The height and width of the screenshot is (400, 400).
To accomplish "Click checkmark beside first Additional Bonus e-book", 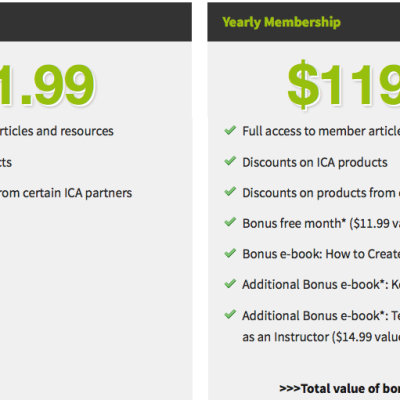I will (230, 284).
